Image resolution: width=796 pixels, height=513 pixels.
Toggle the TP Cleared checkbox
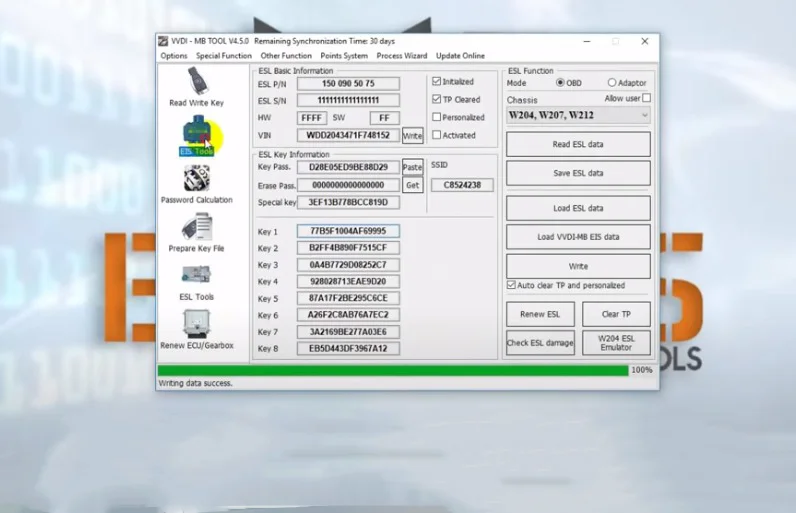437,99
